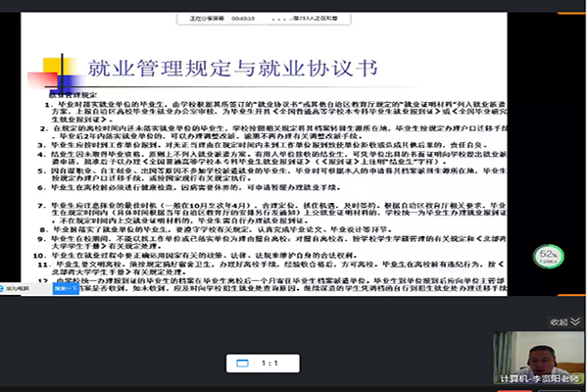Click the 收起 text label
Viewport: 588px width, 392px height.
click(559, 320)
